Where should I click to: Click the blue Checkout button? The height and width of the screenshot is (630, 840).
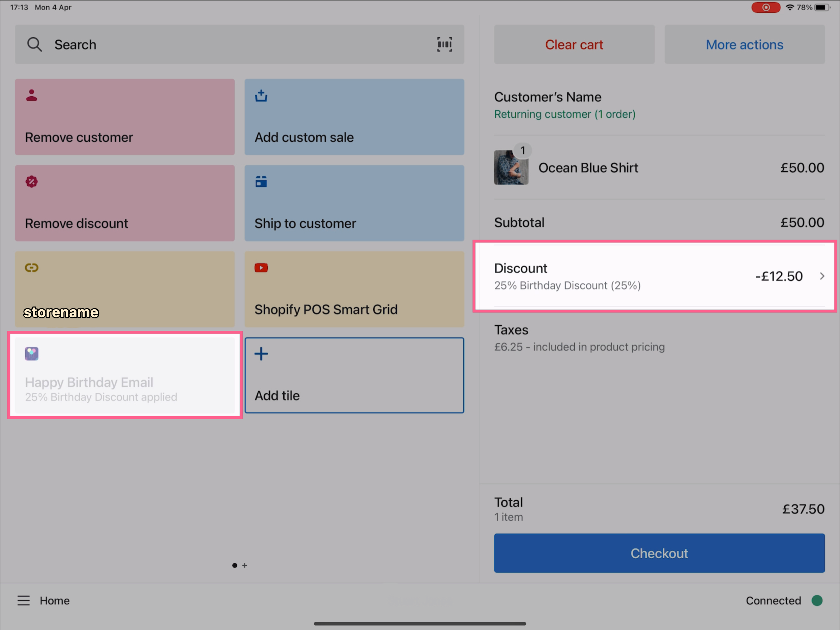[659, 553]
